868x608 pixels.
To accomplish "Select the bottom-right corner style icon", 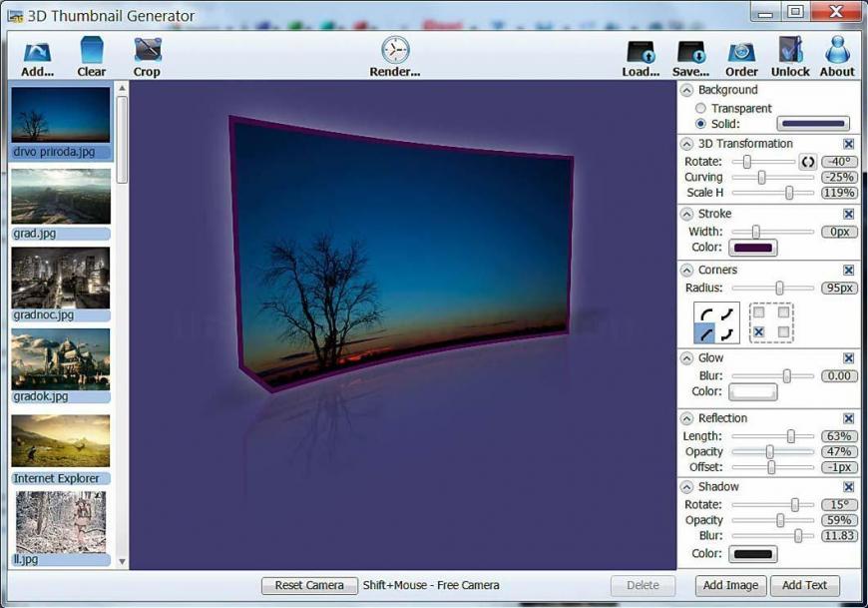I will coord(727,333).
